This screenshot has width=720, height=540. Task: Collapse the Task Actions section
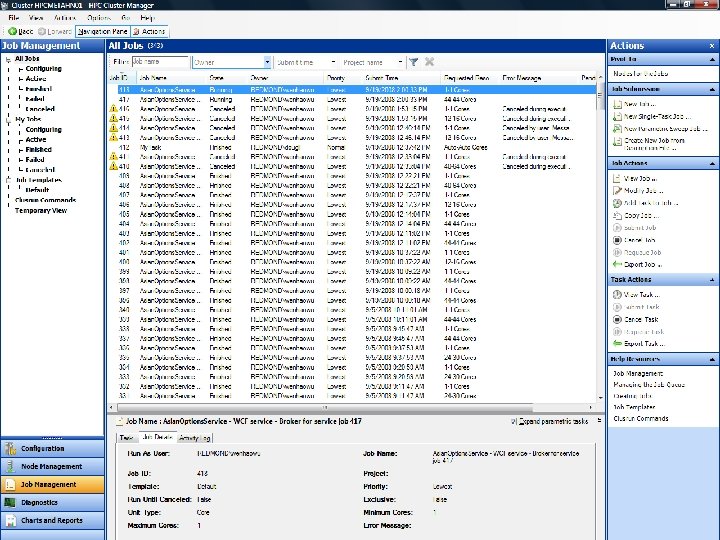[712, 280]
